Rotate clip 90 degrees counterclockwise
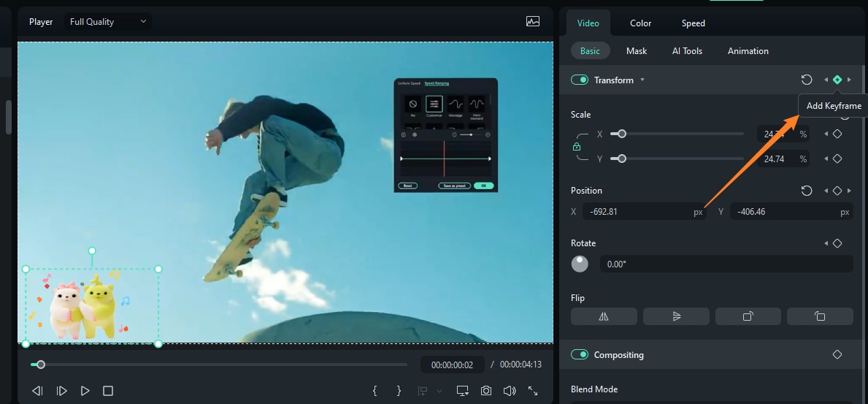 click(x=820, y=316)
